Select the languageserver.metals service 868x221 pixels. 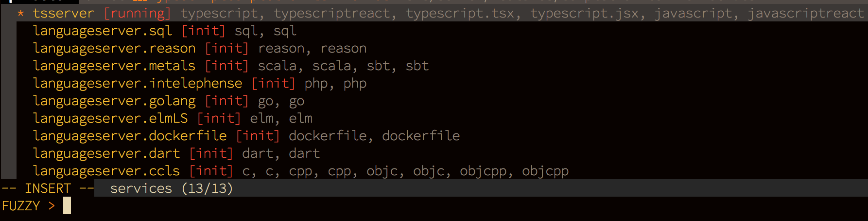pos(442,66)
